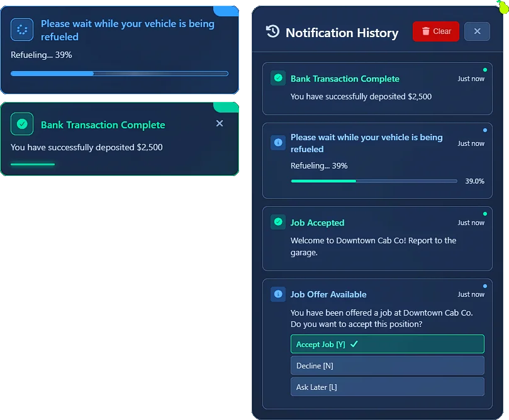Image resolution: width=509 pixels, height=420 pixels.
Task: Click the unread dot on Job Accepted entry
Action: pos(484,213)
